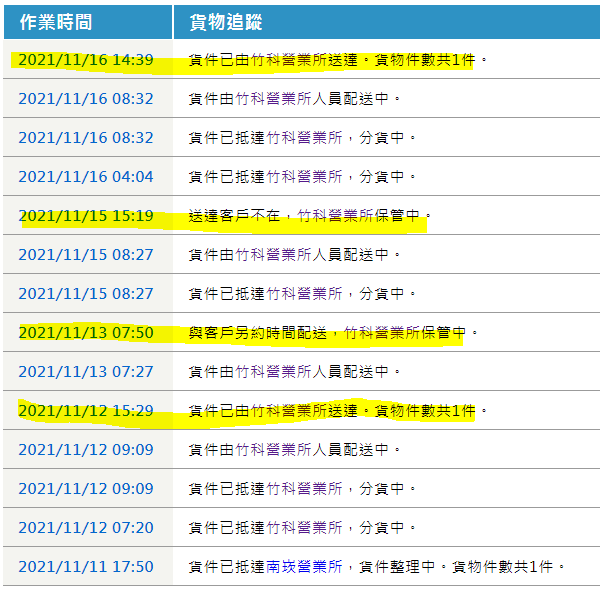Select 2021/11/12 09:09 time beside 分貨中
This screenshot has width=600, height=589.
(x=86, y=489)
